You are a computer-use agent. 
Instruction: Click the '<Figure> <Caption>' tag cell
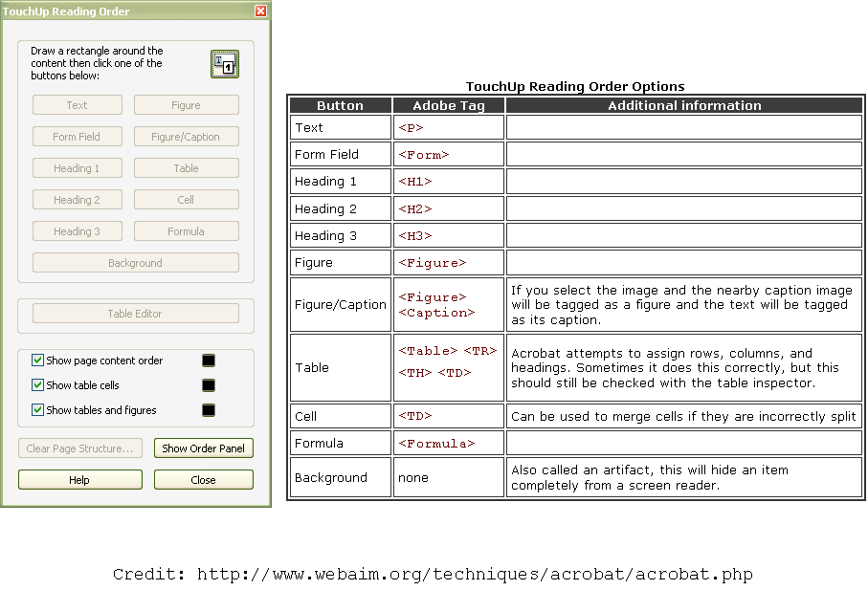(x=449, y=305)
